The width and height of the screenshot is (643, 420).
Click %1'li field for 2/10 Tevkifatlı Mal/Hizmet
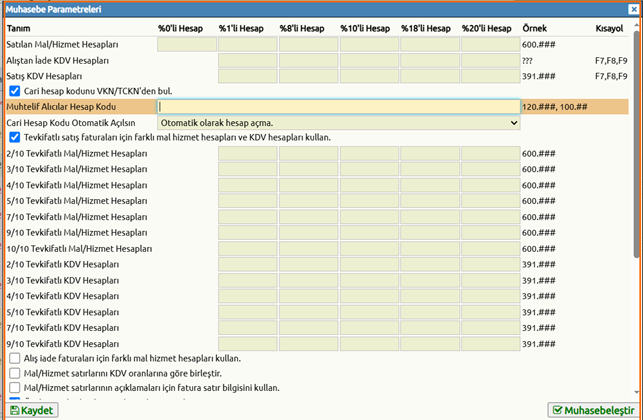click(248, 153)
